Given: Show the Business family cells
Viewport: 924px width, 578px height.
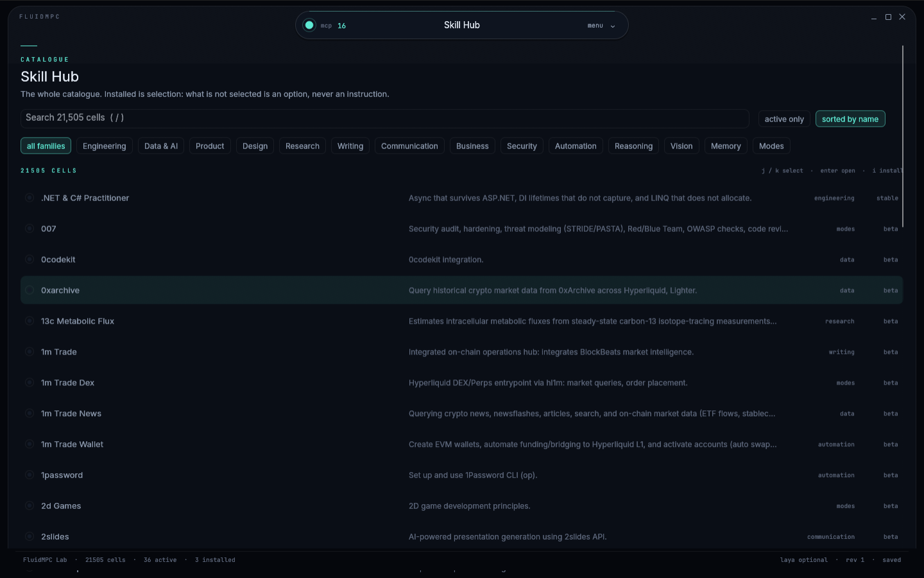Looking at the screenshot, I should click(472, 146).
